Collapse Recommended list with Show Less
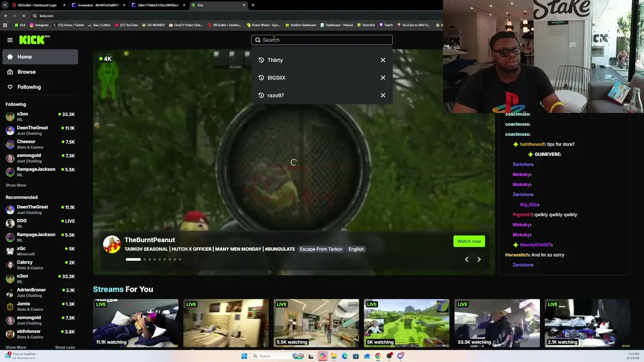644x362 pixels. tap(65, 347)
